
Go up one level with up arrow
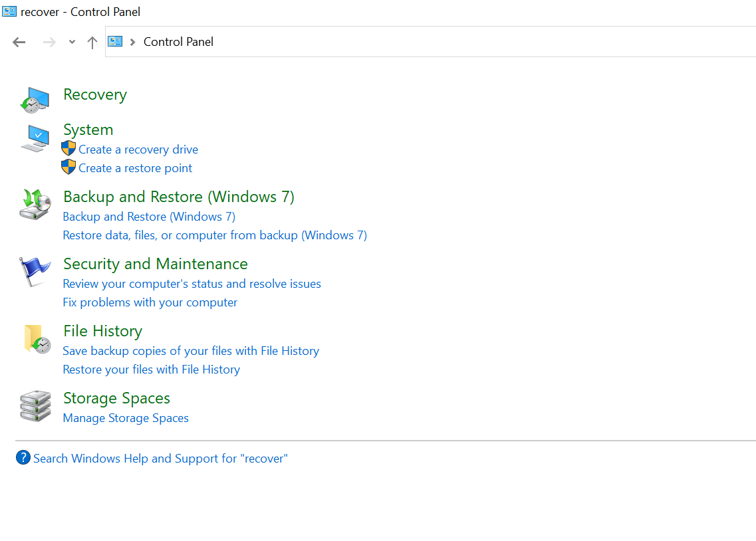point(92,43)
